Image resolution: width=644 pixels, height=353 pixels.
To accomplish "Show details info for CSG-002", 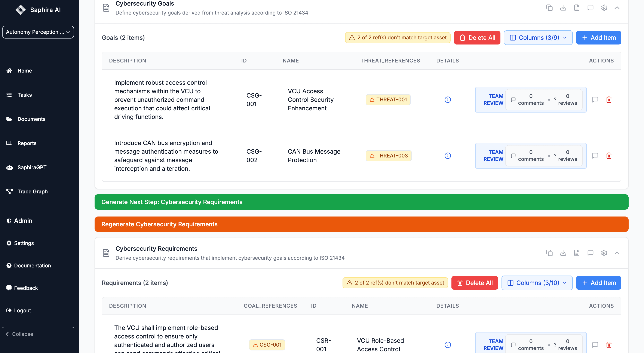I will point(448,156).
